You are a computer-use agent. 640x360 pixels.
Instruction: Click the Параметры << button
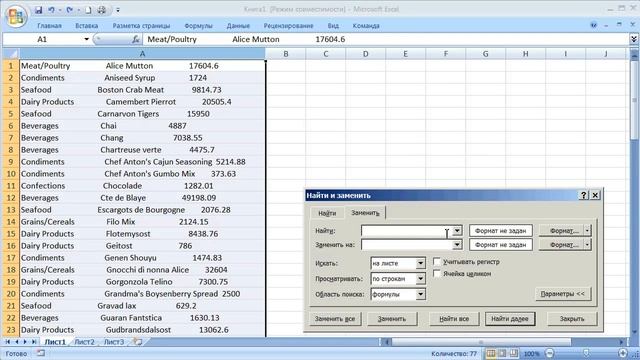563,294
